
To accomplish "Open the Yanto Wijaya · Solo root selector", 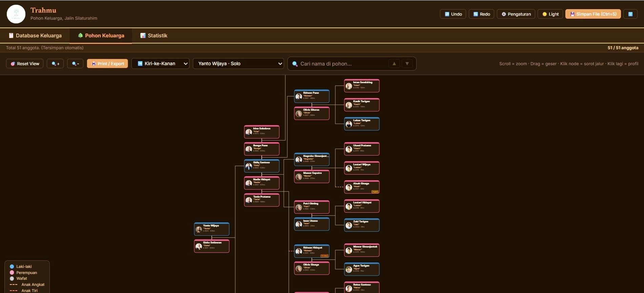I will (238, 63).
